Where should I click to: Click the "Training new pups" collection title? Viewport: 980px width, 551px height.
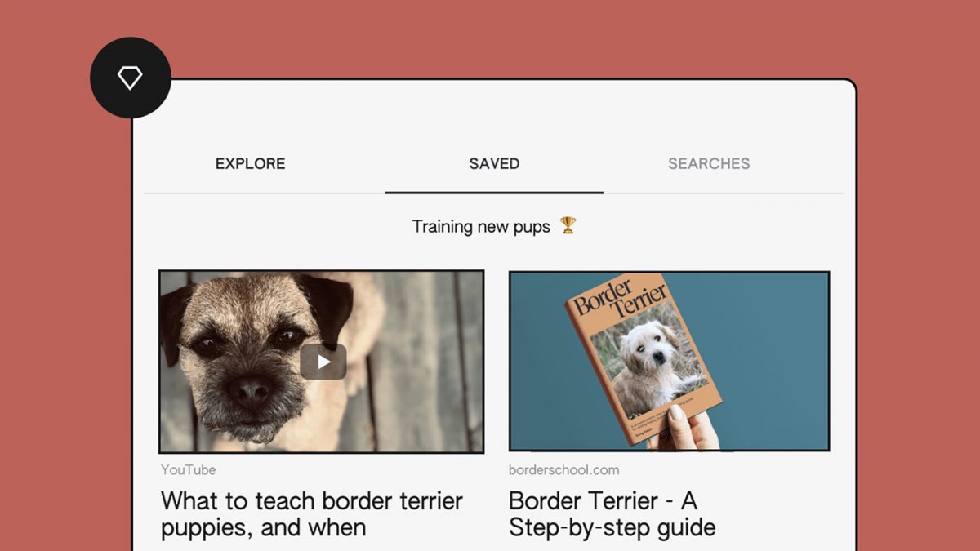(x=481, y=226)
